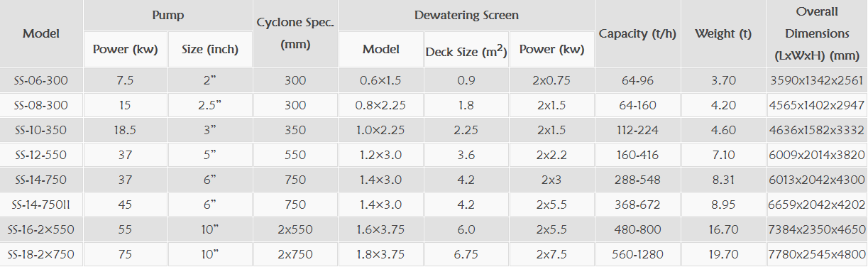This screenshot has height=267, width=868.
Task: Click the 560-1280 capacity value
Action: click(x=637, y=254)
